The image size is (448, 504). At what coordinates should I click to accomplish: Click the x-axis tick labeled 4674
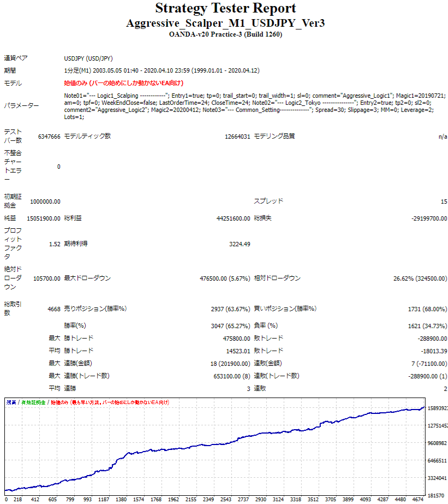click(418, 500)
